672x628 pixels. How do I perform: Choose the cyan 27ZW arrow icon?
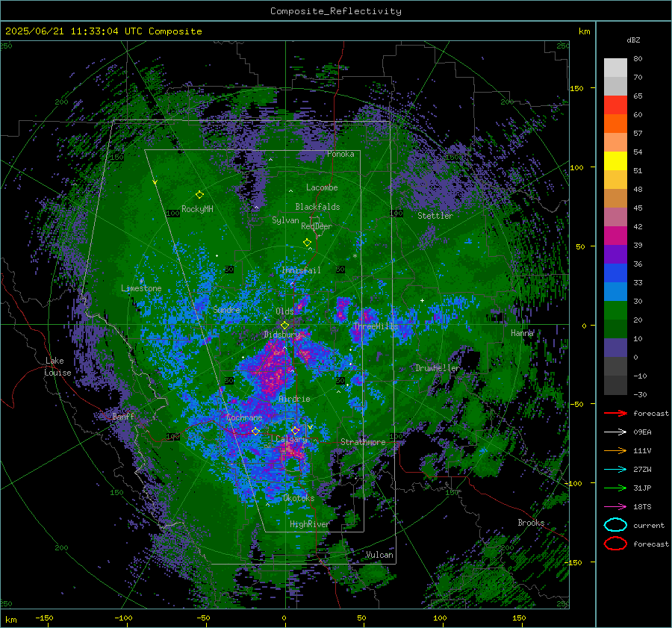(615, 470)
